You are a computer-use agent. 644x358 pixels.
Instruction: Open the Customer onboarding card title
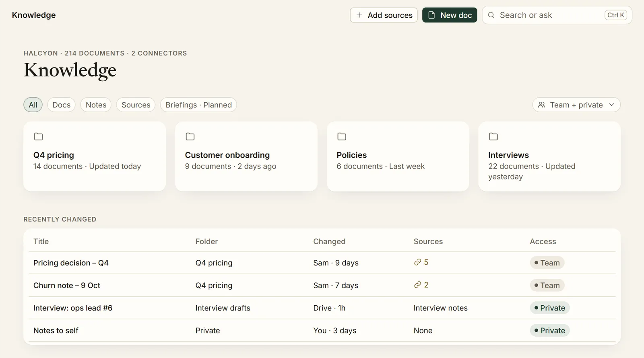227,155
